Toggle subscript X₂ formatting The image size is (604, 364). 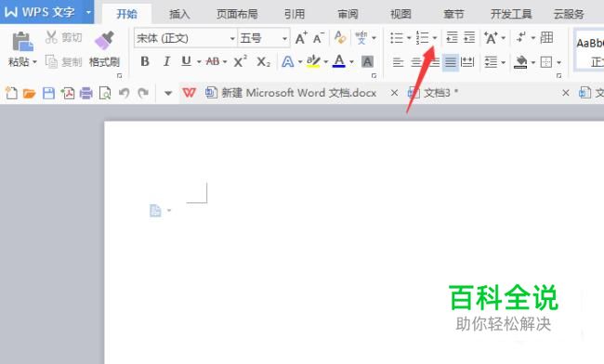pyautogui.click(x=264, y=62)
